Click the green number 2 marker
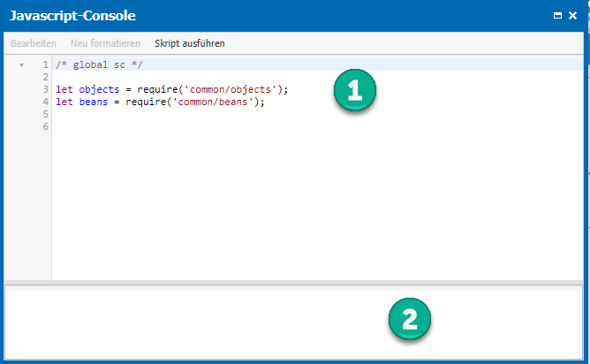The height and width of the screenshot is (364, 590). click(x=410, y=319)
